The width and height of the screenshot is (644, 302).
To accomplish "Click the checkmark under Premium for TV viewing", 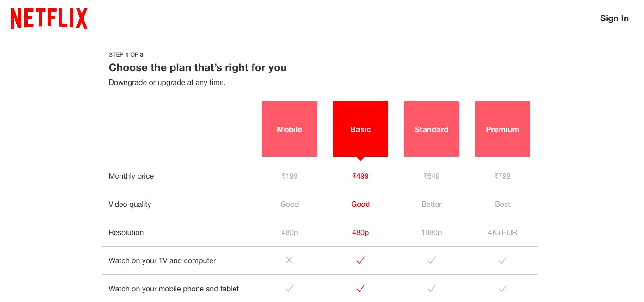I will [x=502, y=260].
